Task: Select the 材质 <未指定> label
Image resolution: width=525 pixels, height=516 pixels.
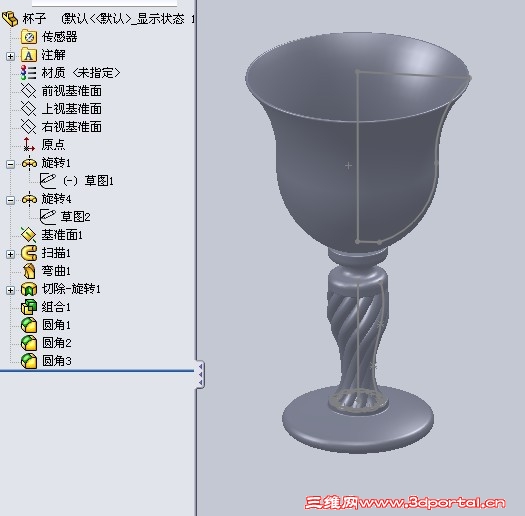Action: coord(81,73)
